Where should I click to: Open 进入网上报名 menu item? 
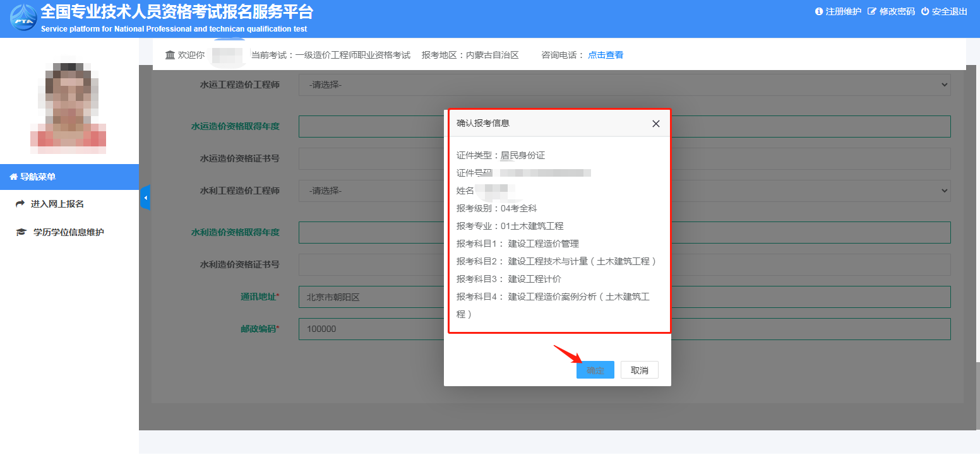[57, 204]
